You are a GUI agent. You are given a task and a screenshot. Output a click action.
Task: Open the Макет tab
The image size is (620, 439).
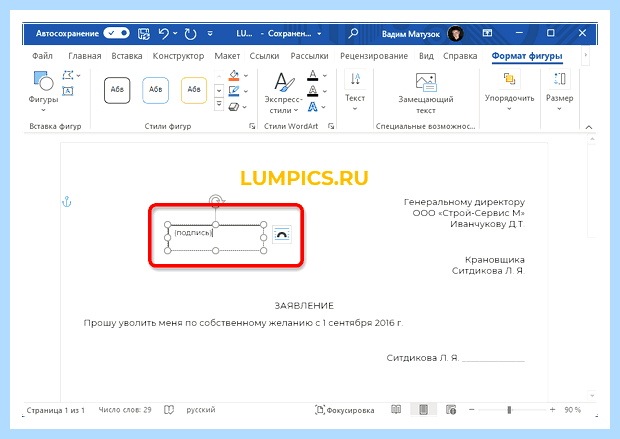coord(227,56)
